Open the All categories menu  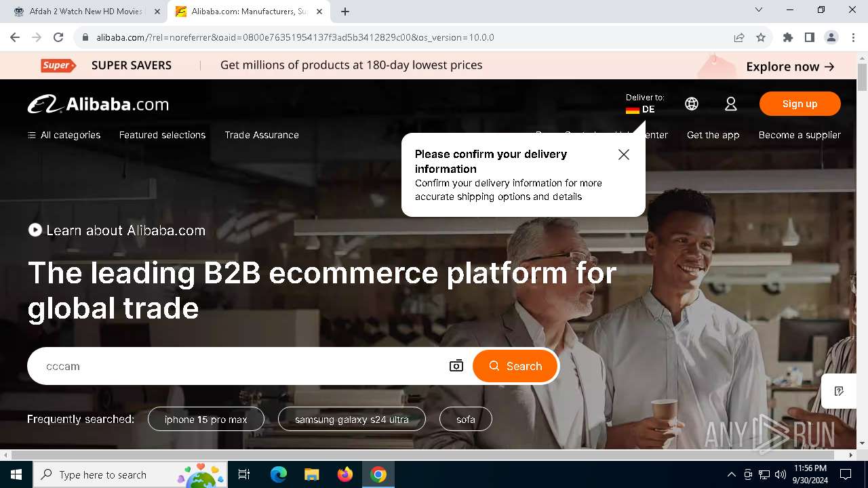pos(64,135)
